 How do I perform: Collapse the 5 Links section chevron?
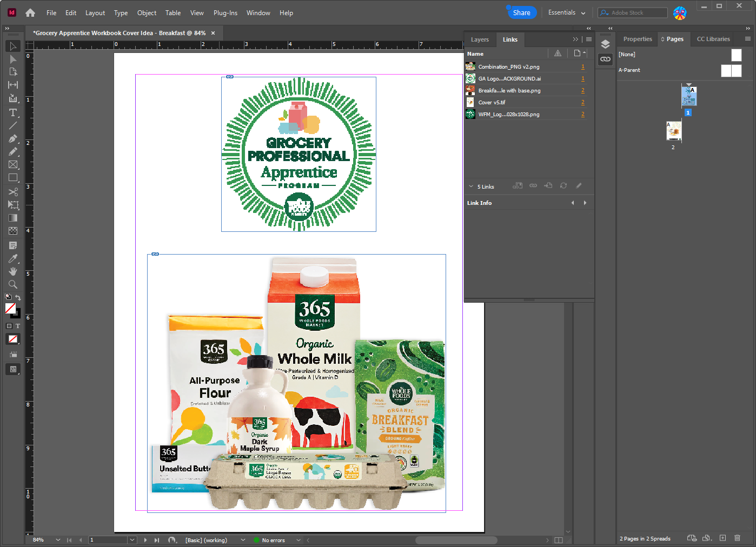471,186
